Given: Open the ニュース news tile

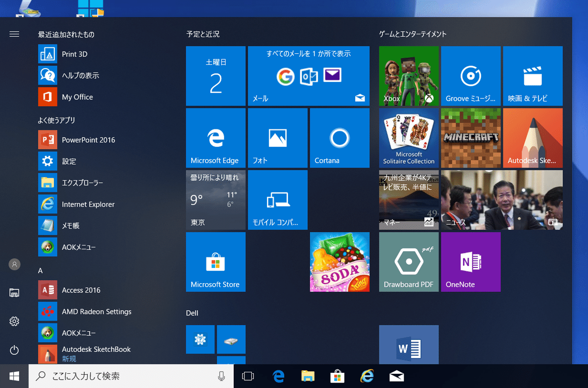Looking at the screenshot, I should (502, 200).
